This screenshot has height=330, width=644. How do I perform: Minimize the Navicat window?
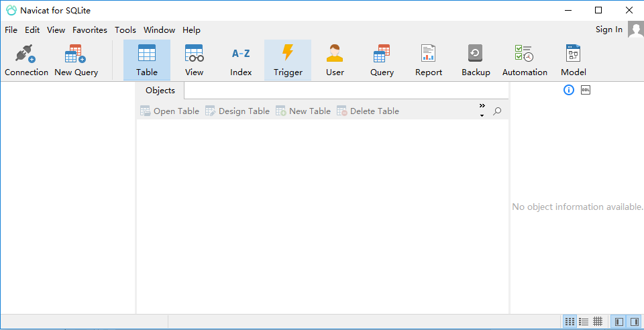[568, 10]
